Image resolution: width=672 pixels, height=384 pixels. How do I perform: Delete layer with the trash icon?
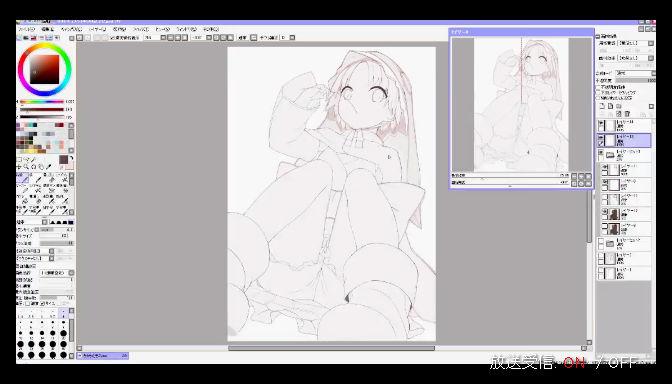[x=627, y=114]
